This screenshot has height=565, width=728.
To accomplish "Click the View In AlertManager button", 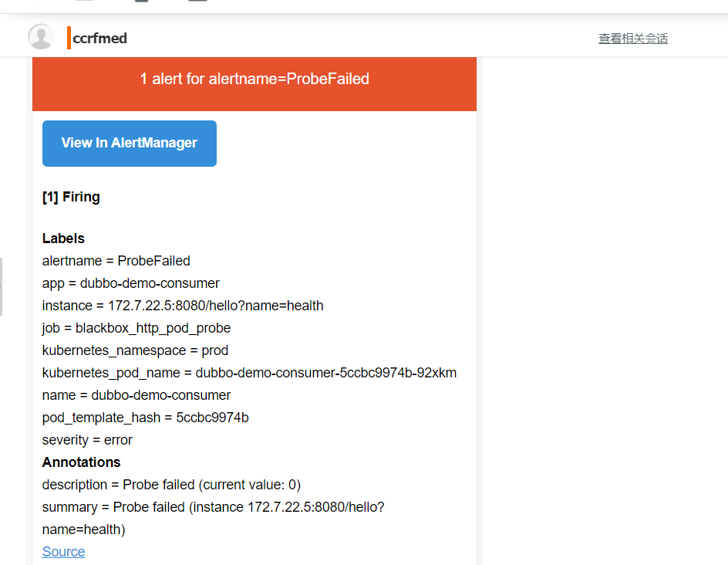I will tap(130, 143).
